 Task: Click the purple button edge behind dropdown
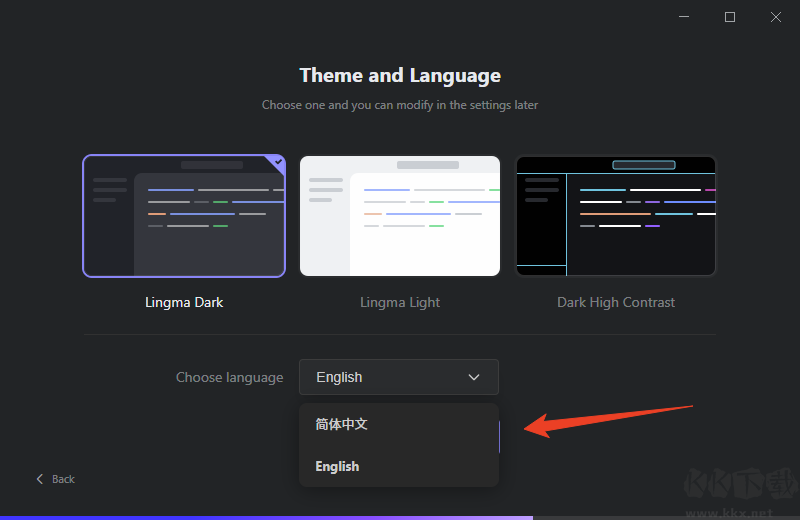point(499,437)
